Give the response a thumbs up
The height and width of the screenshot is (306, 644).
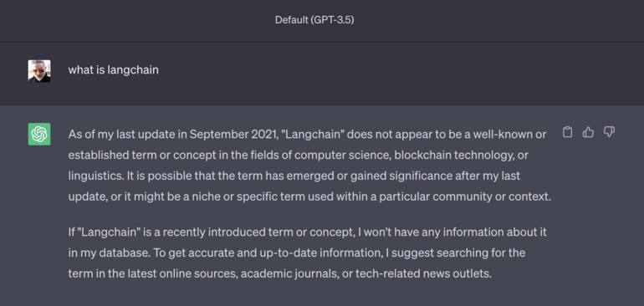click(x=588, y=132)
